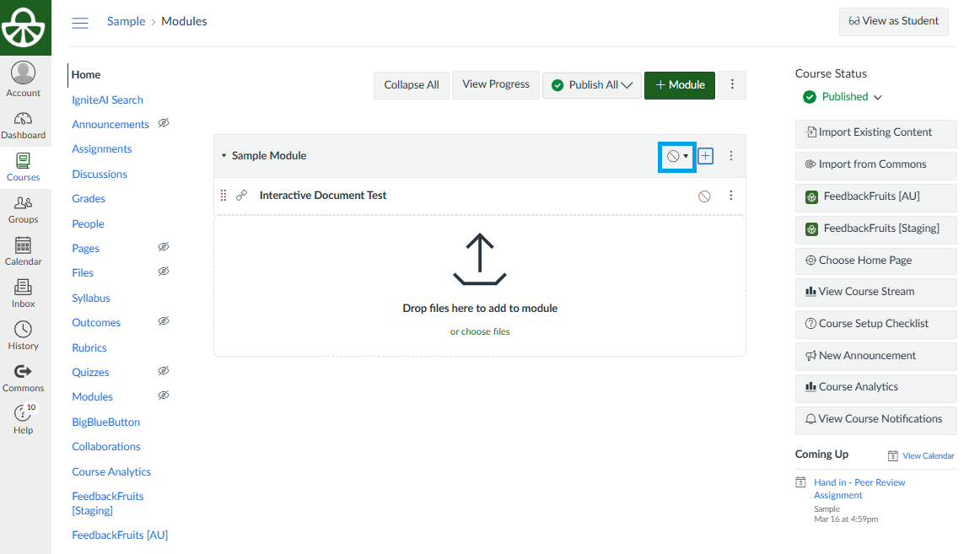Click the plus icon on Sample Module
Image resolution: width=980 pixels, height=554 pixels.
pos(706,156)
